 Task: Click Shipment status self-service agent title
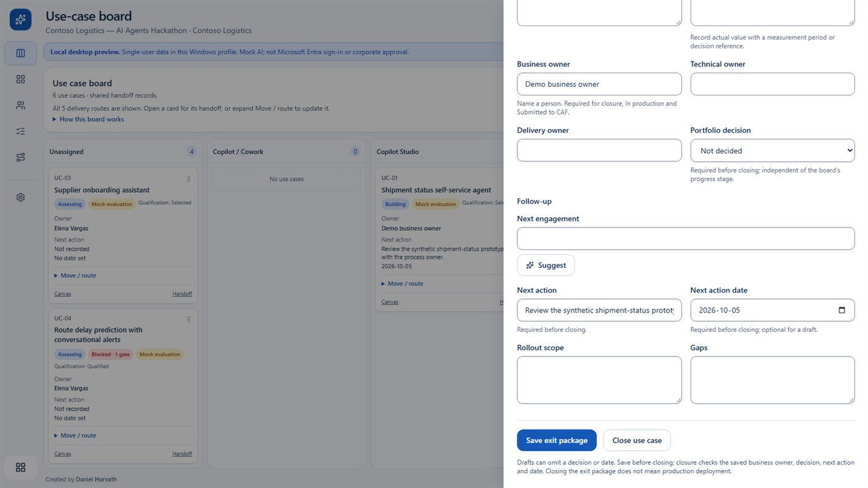[436, 190]
